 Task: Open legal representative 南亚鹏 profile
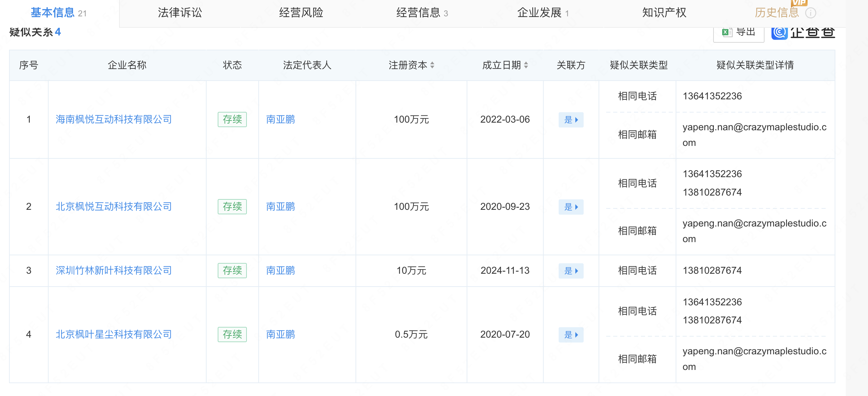pyautogui.click(x=280, y=119)
